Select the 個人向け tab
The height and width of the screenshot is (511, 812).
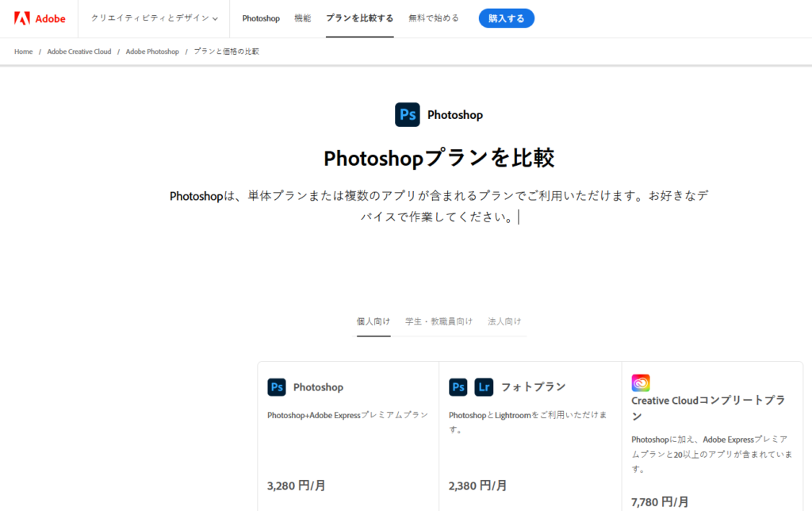point(373,321)
